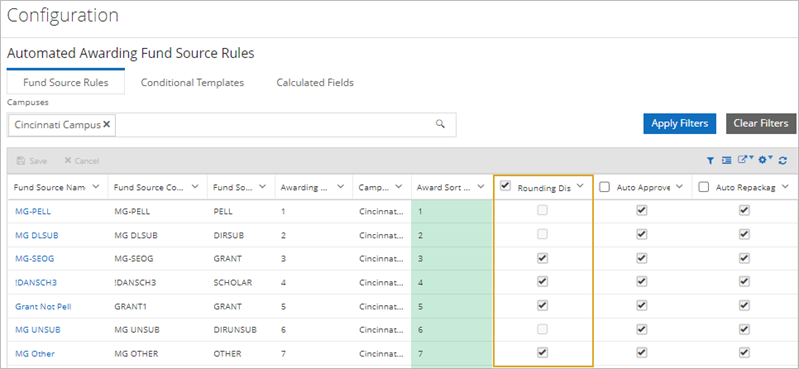This screenshot has width=799, height=369.
Task: Open the Auto Approve column menu chevron
Action: (x=679, y=187)
